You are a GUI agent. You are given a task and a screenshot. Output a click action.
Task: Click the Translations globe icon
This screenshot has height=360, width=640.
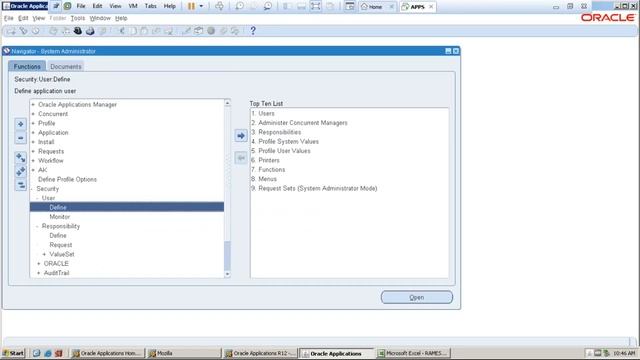(211, 31)
